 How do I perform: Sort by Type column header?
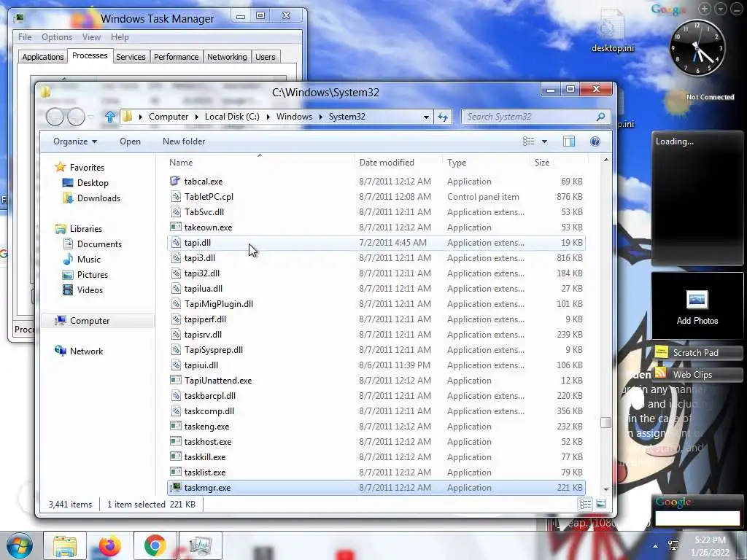485,163
